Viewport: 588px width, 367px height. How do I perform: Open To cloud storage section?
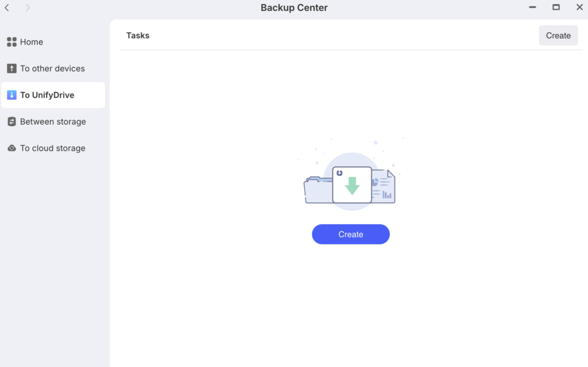point(53,148)
